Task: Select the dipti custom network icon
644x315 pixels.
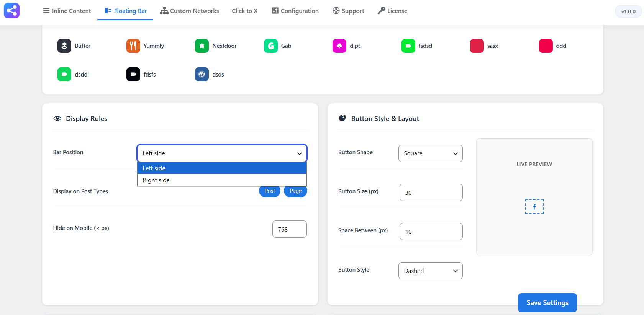Action: (x=339, y=46)
